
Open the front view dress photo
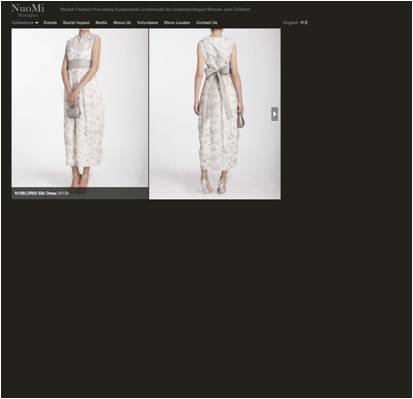[80, 108]
